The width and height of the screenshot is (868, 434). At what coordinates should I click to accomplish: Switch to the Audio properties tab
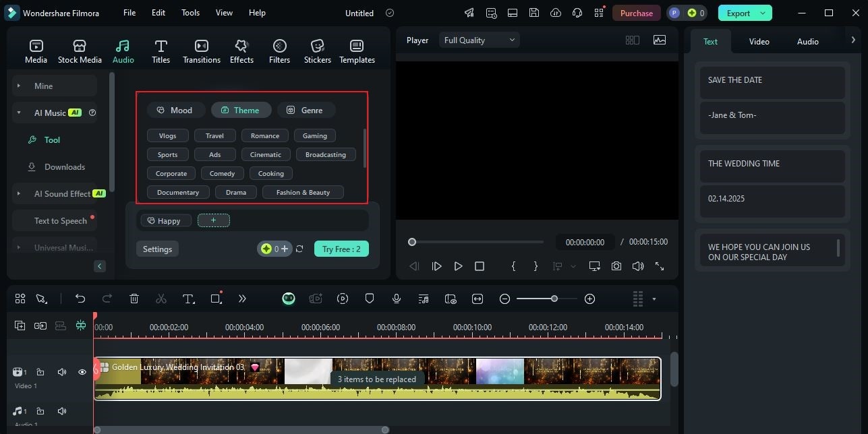807,41
